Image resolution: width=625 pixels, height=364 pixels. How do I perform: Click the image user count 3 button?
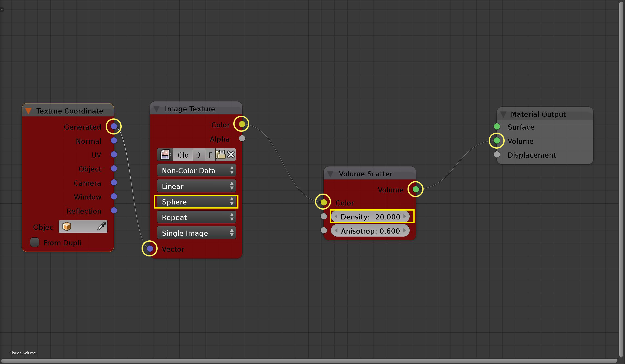tap(199, 155)
